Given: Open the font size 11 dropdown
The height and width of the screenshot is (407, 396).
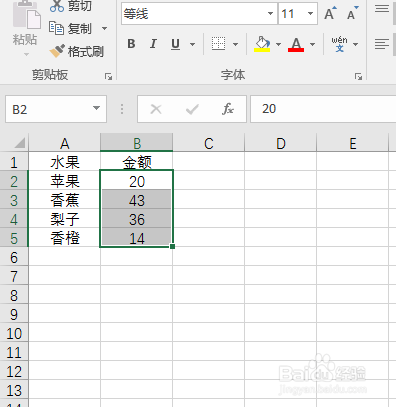Looking at the screenshot, I should coord(310,13).
